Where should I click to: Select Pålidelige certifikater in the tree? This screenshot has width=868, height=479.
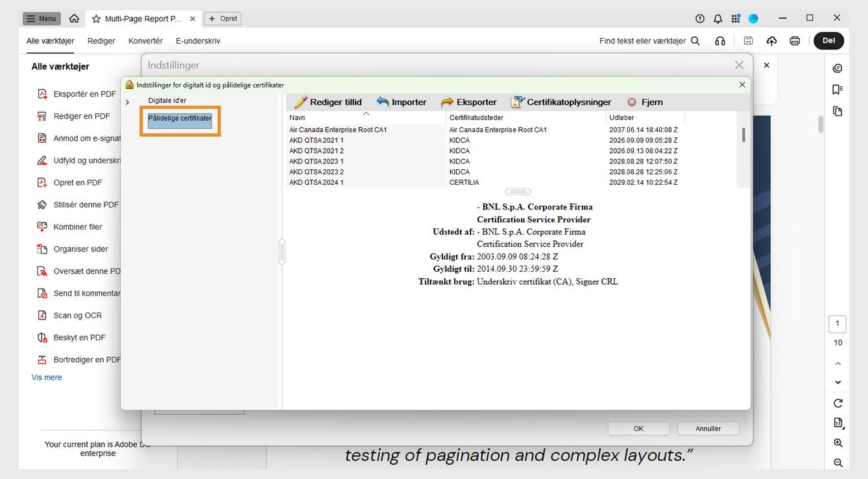tap(180, 118)
